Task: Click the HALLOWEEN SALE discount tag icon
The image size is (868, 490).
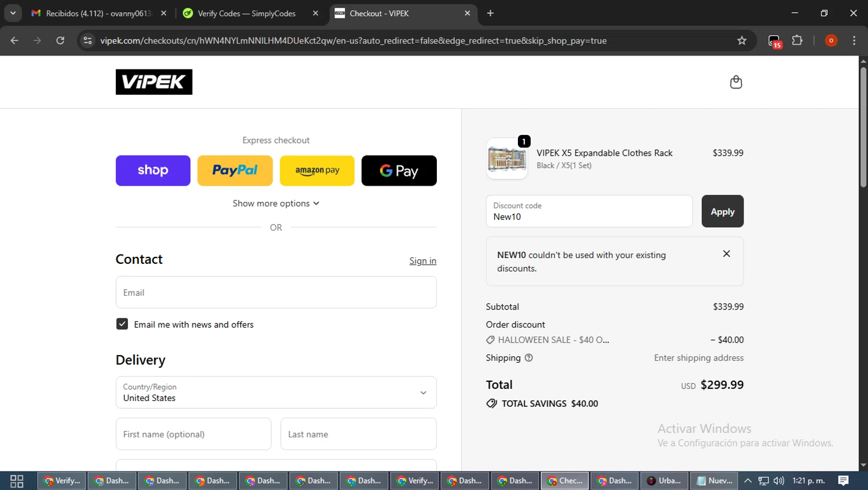Action: 490,340
